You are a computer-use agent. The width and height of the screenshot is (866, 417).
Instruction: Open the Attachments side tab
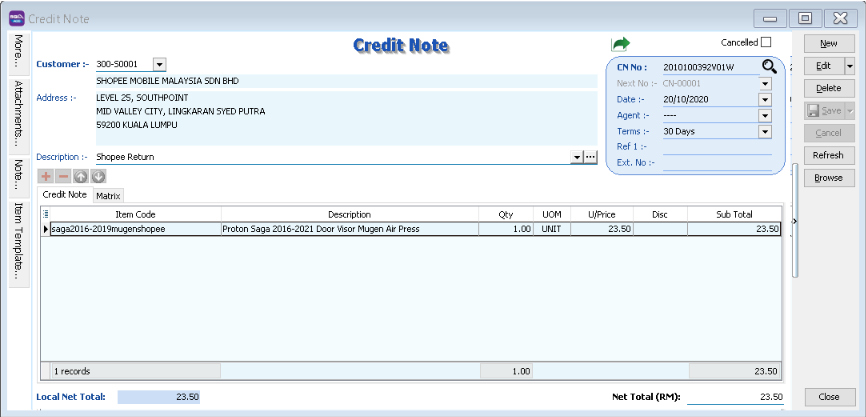coord(19,114)
